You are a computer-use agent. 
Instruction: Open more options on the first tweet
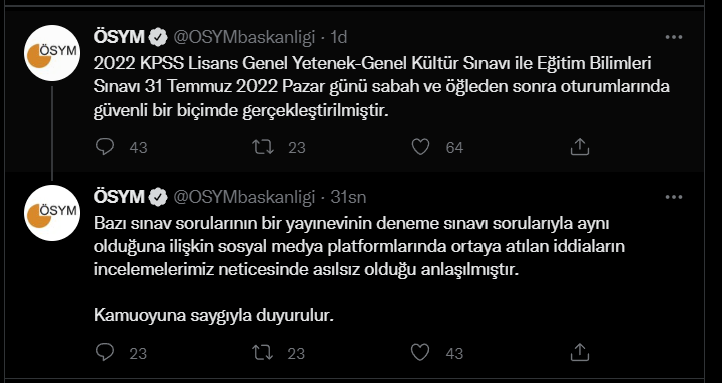click(674, 37)
